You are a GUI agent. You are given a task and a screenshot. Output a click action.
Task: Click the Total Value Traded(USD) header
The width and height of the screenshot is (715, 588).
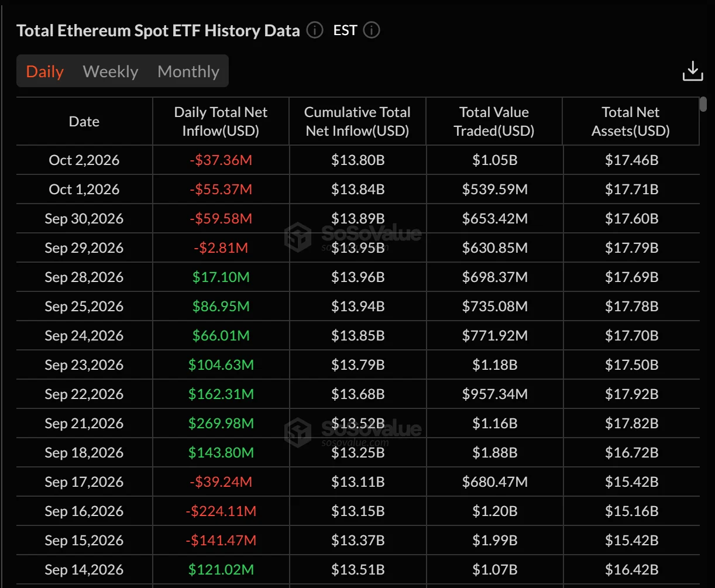pyautogui.click(x=494, y=121)
